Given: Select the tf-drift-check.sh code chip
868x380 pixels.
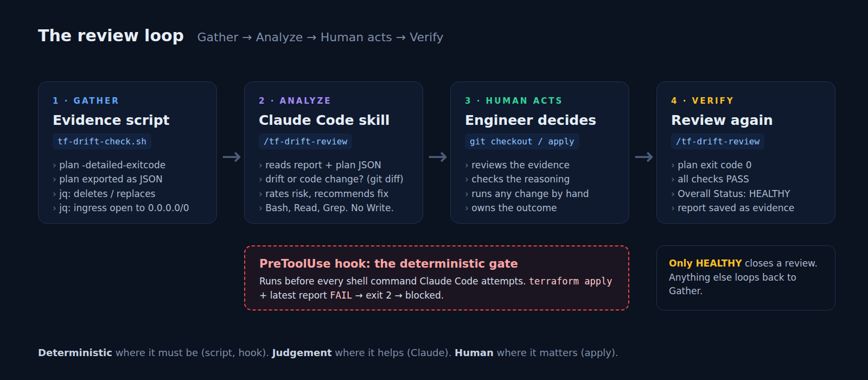Looking at the screenshot, I should (x=102, y=141).
